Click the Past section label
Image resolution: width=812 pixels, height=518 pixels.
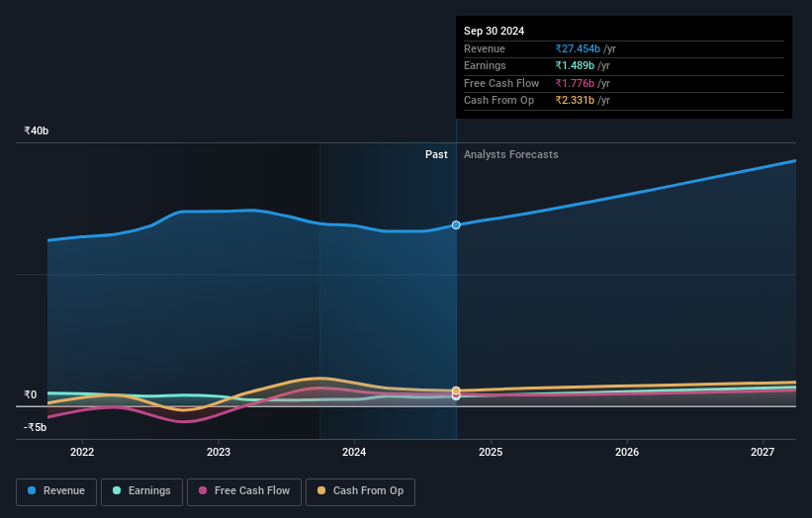pos(436,155)
